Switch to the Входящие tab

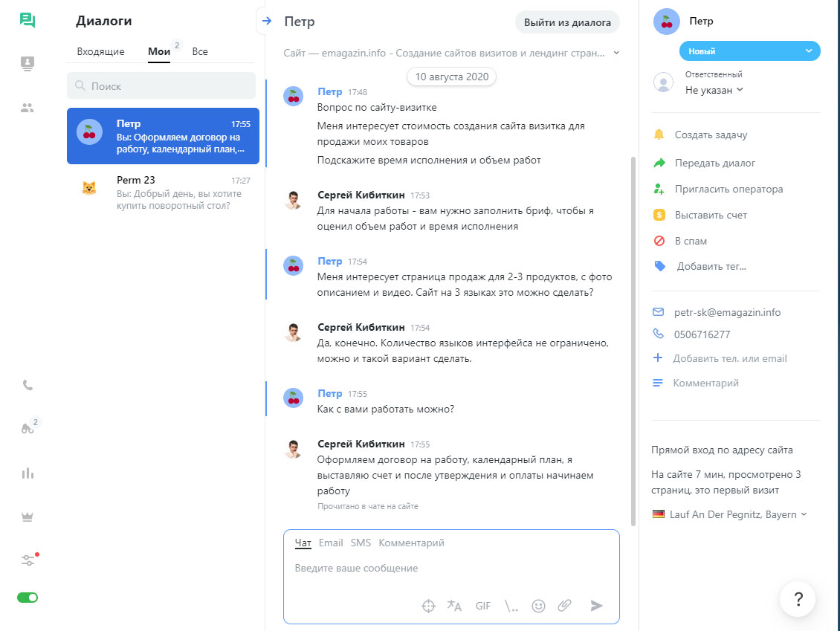(100, 51)
